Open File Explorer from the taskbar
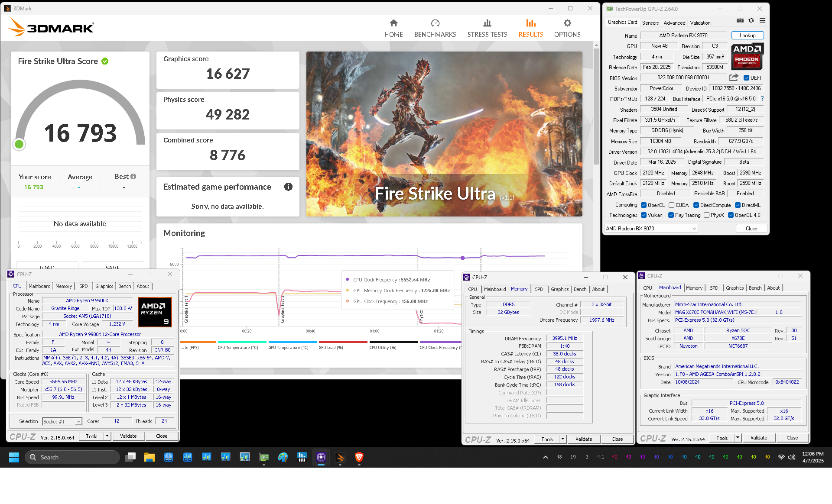The width and height of the screenshot is (832, 504). pyautogui.click(x=149, y=457)
